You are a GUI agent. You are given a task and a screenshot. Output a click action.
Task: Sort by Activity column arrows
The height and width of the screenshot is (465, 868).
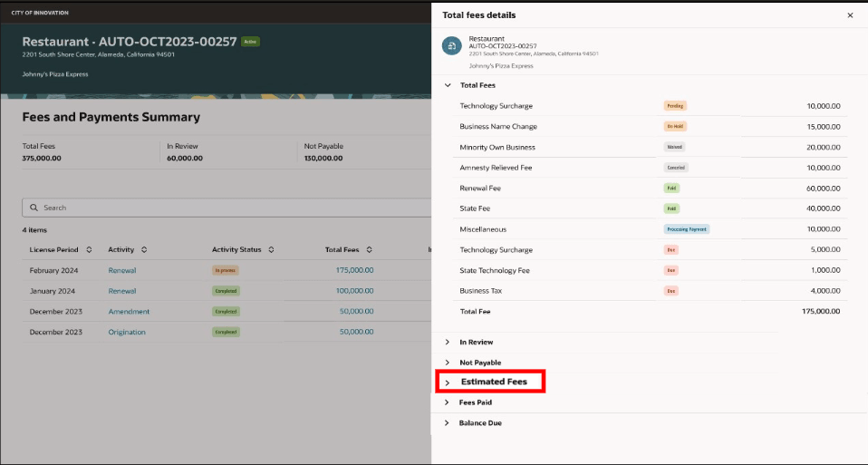(x=144, y=249)
